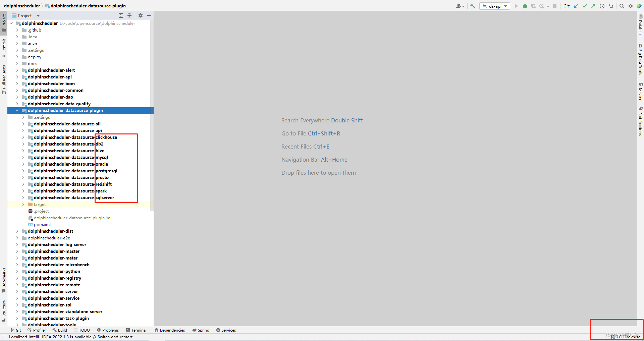Screen dimensions: 644x341
Task: Open the ds-api run configuration dropdown
Action: pyautogui.click(x=495, y=6)
